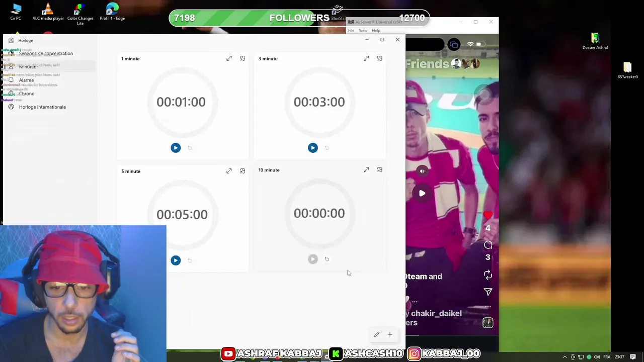Open Ce PC desktop shortcut
Image resolution: width=644 pixels, height=362 pixels.
(x=16, y=12)
